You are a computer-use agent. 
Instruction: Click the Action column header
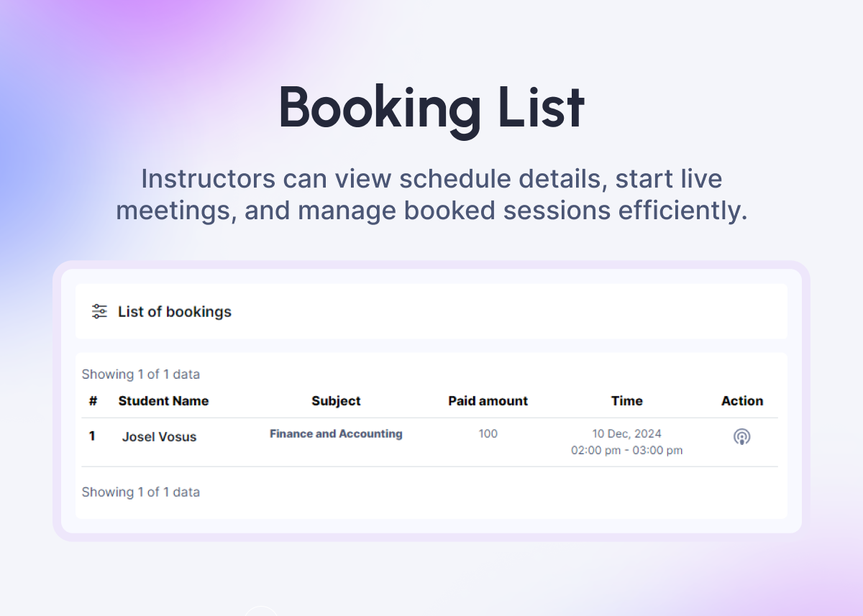coord(741,401)
